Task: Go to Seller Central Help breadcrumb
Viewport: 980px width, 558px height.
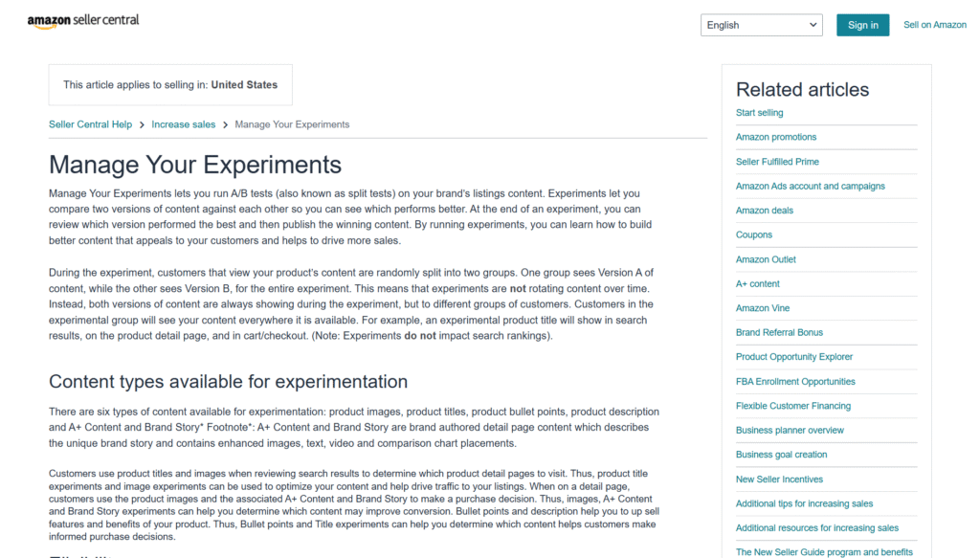Action: click(x=90, y=124)
